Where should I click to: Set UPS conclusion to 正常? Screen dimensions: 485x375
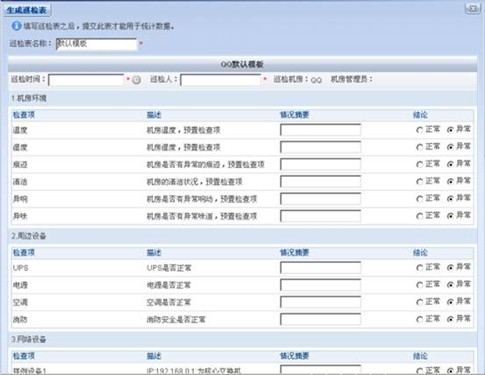420,268
